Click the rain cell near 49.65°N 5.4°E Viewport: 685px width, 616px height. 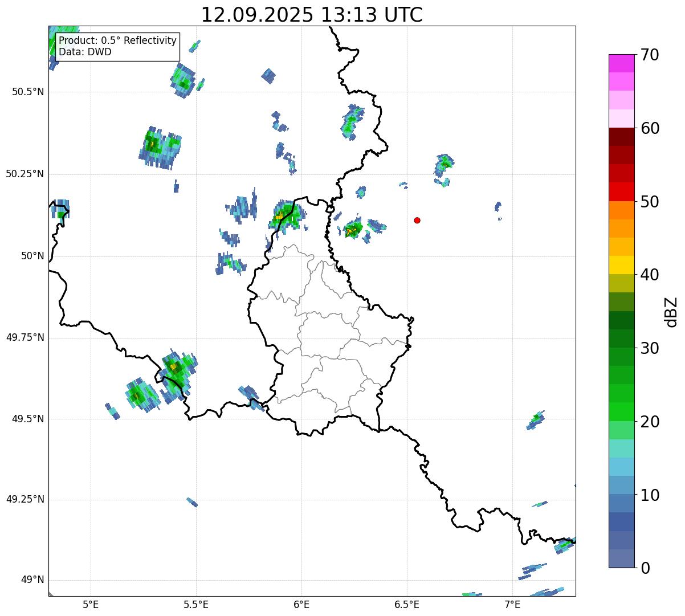(178, 373)
